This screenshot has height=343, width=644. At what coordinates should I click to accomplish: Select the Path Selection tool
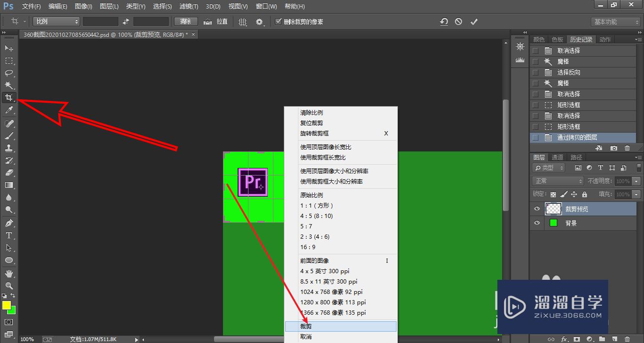tap(9, 247)
